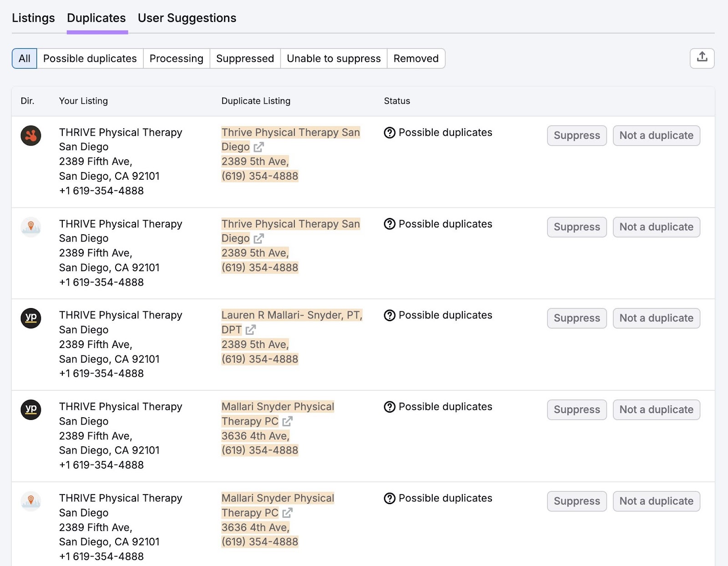Click the export icon at top right
The width and height of the screenshot is (728, 566).
pos(702,58)
